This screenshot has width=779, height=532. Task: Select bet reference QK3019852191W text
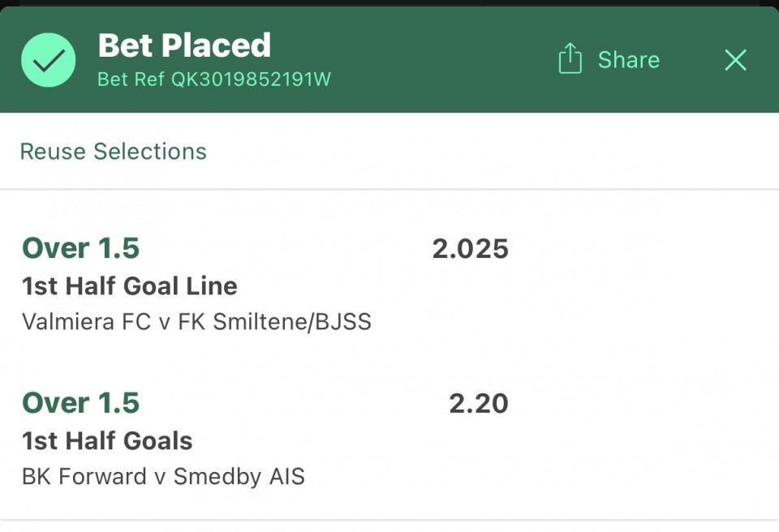(x=214, y=79)
